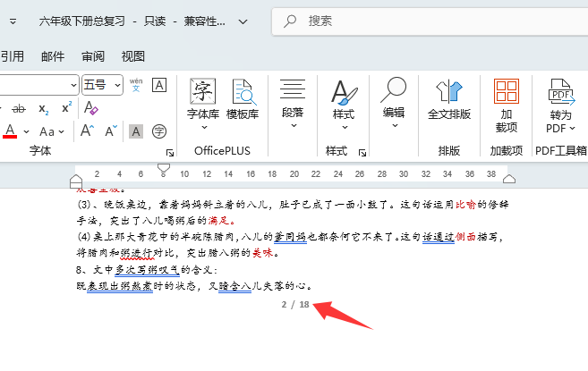Click the 搜索 search box
588x371 pixels.
430,21
